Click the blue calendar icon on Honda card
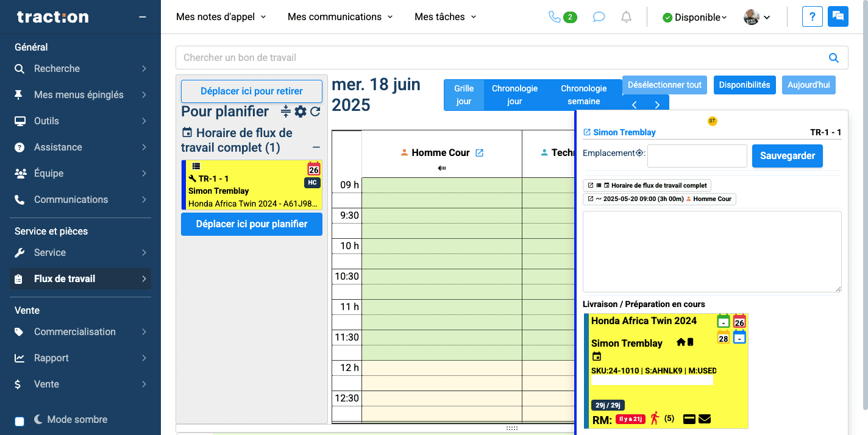Screen dimensions: 868x435 739,337
